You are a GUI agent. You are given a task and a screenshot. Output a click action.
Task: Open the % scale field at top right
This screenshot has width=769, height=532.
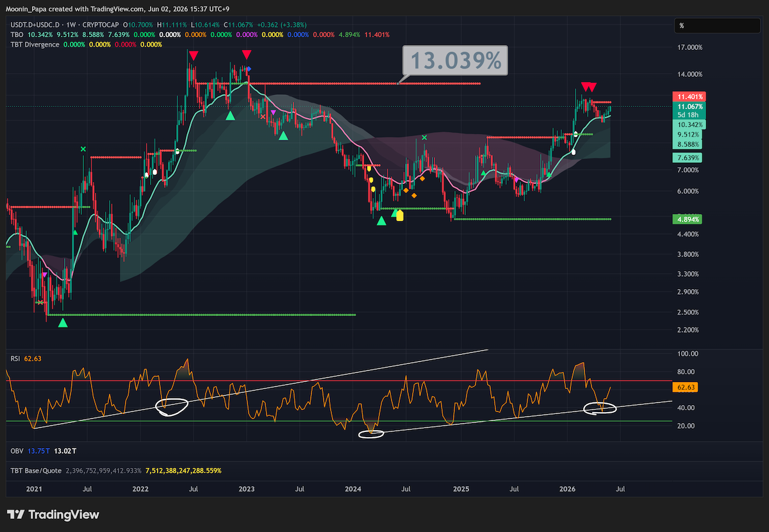(718, 26)
